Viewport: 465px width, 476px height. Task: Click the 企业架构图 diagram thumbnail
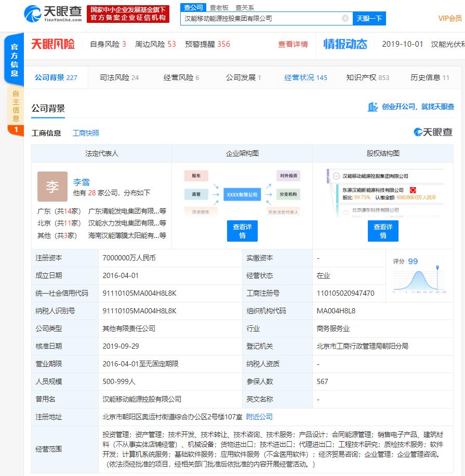coord(242,193)
